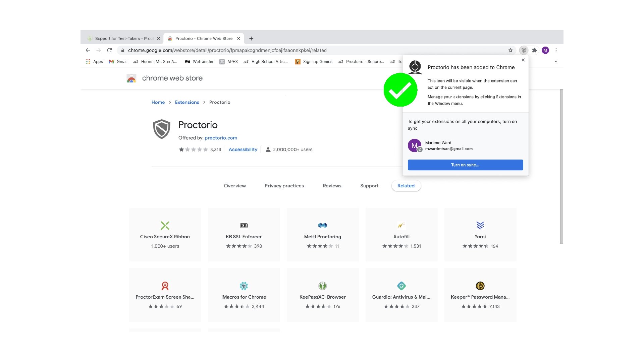Screen dimensions: 644x362
Task: Go back using the back arrow
Action: tap(88, 50)
